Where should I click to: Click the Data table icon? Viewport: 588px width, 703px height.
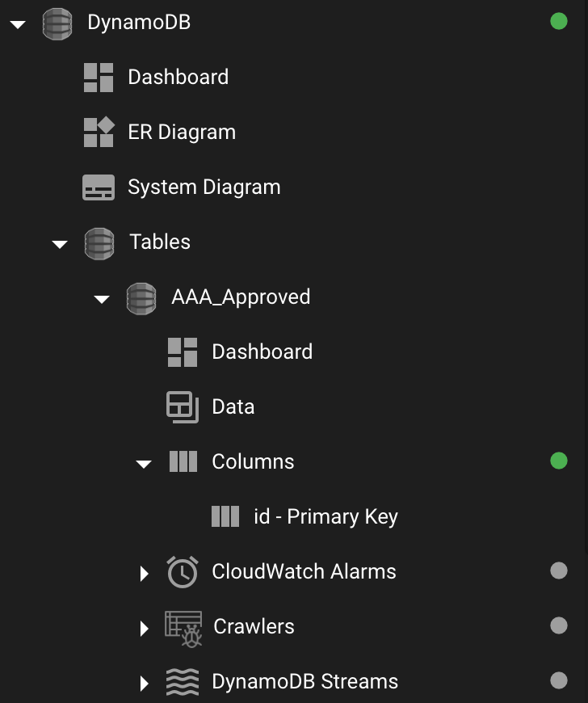tap(183, 407)
